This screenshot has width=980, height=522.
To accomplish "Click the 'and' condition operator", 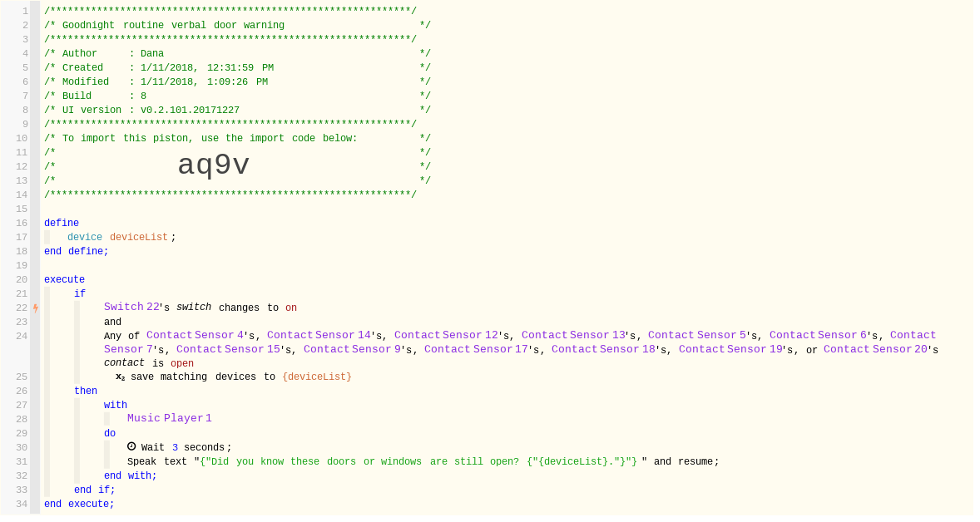I will 112,322.
